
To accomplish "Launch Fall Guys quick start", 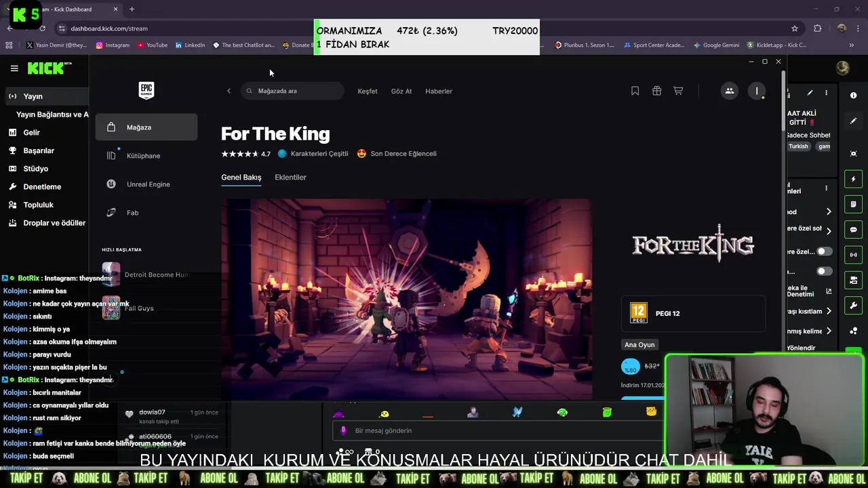I will coord(129,308).
